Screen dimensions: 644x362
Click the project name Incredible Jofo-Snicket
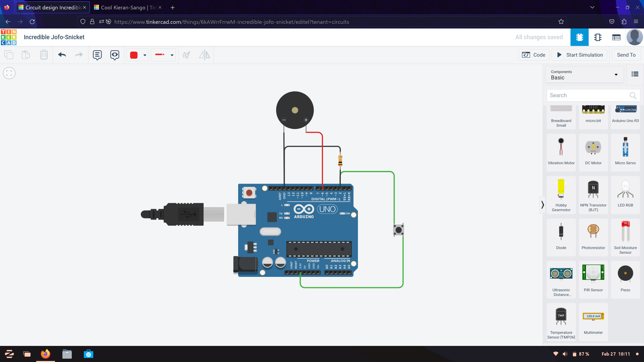[54, 37]
